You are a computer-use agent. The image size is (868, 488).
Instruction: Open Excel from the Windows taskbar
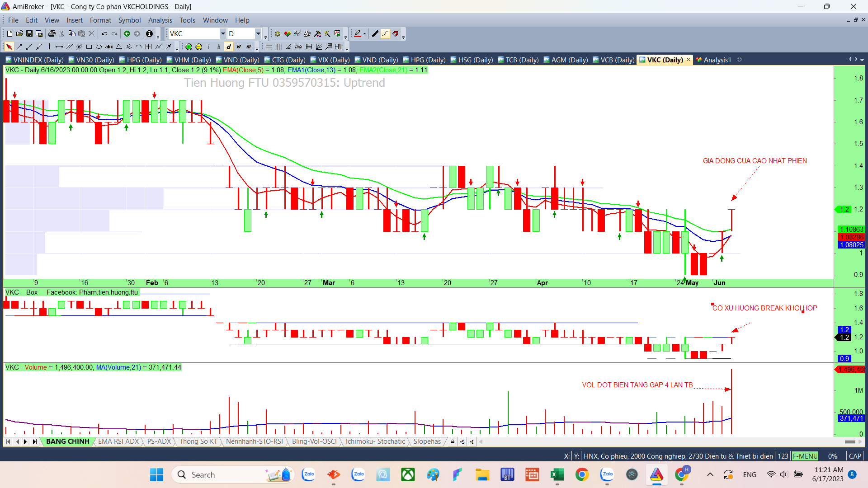pos(557,474)
